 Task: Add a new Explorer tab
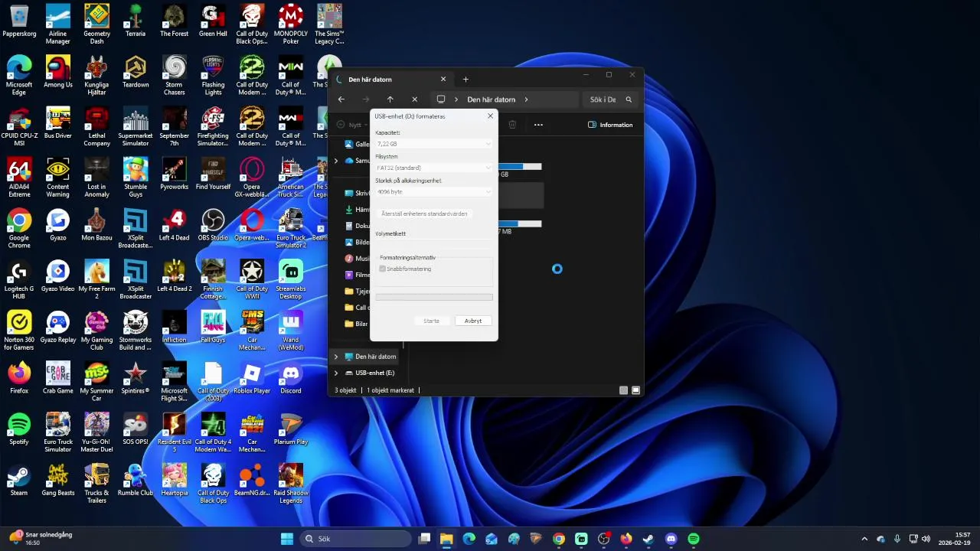click(465, 80)
